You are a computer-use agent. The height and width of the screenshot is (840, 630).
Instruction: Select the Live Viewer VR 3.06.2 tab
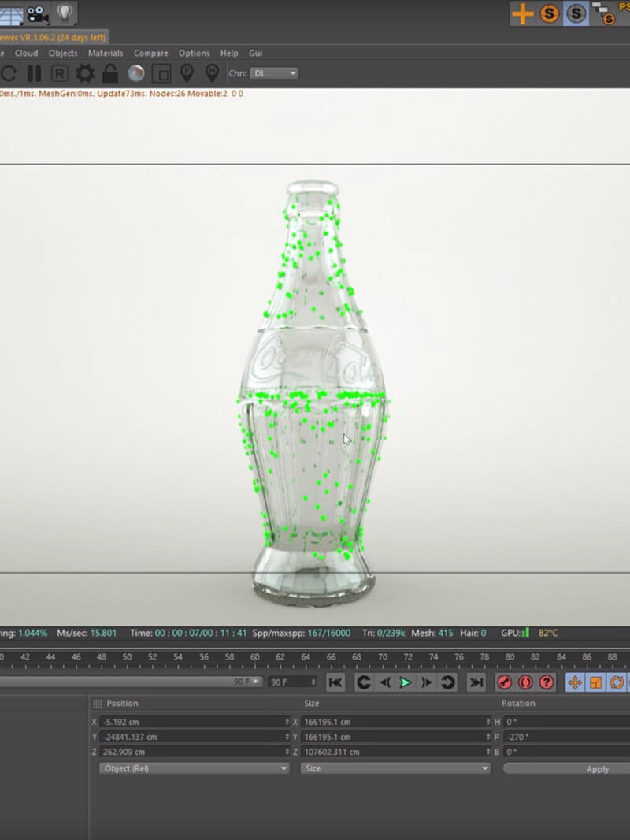pyautogui.click(x=54, y=38)
